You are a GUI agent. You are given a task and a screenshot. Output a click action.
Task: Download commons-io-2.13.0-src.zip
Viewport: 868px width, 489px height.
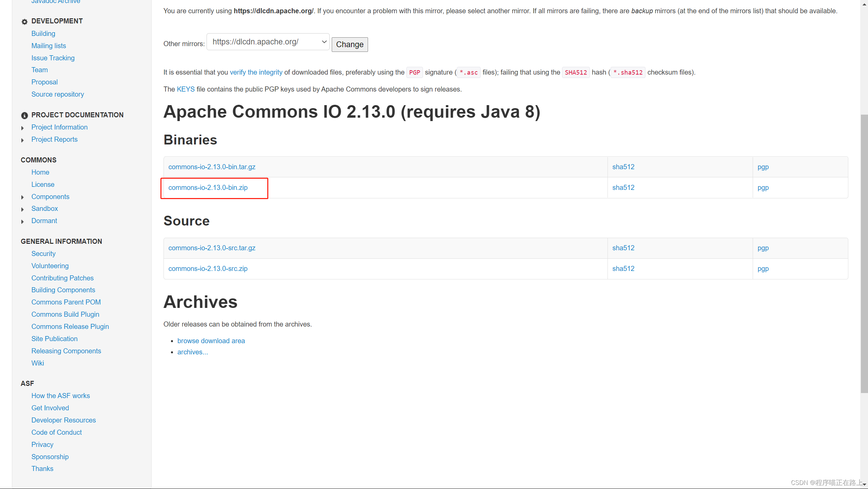point(208,269)
